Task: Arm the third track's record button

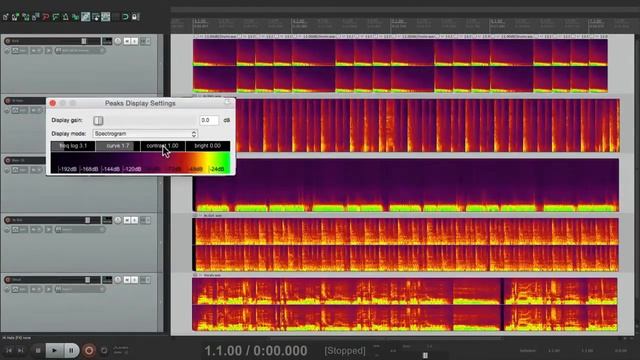Action: click(x=7, y=160)
